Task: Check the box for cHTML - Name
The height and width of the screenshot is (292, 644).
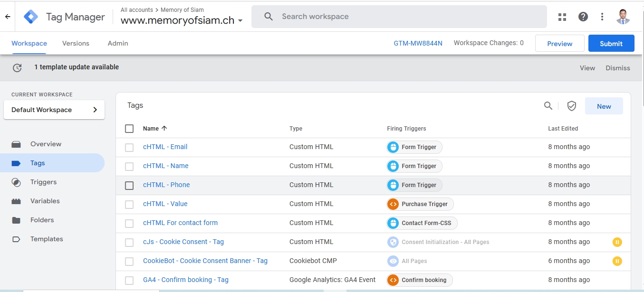Action: [129, 167]
